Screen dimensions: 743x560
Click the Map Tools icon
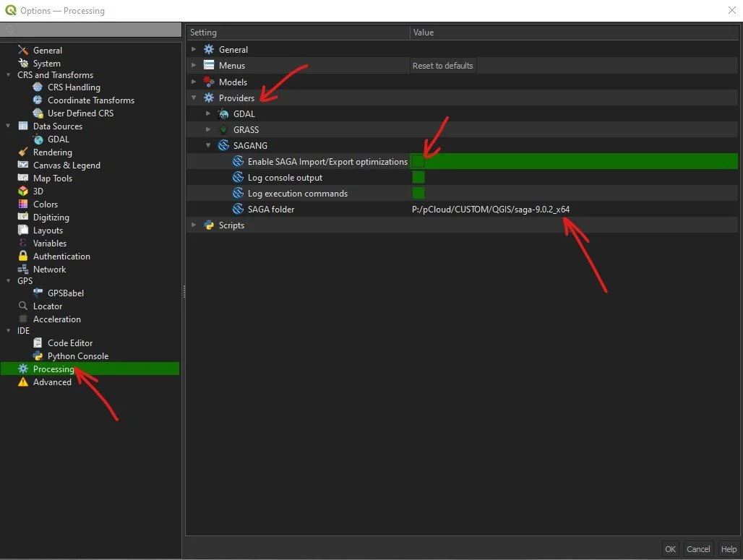(22, 178)
